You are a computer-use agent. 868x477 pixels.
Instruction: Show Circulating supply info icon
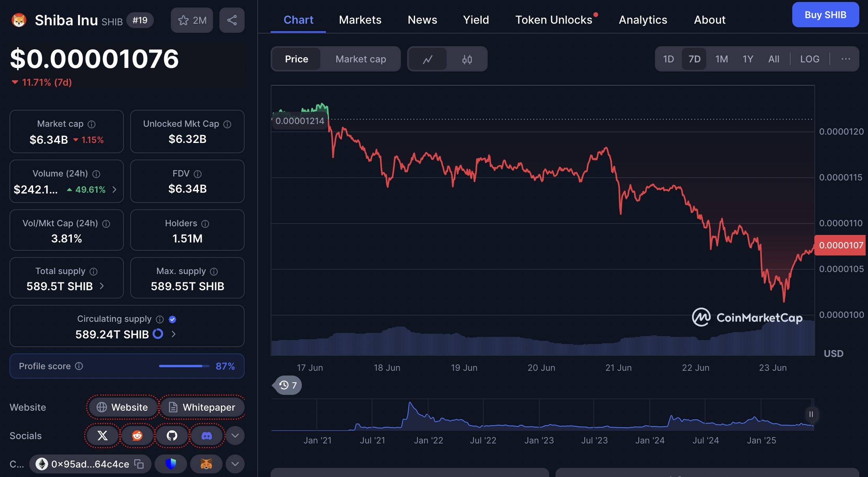coord(160,319)
